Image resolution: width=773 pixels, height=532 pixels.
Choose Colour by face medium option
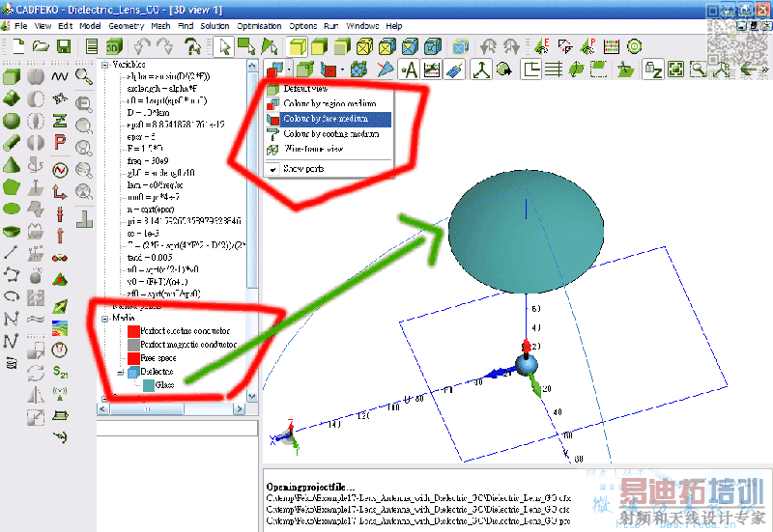tap(329, 119)
